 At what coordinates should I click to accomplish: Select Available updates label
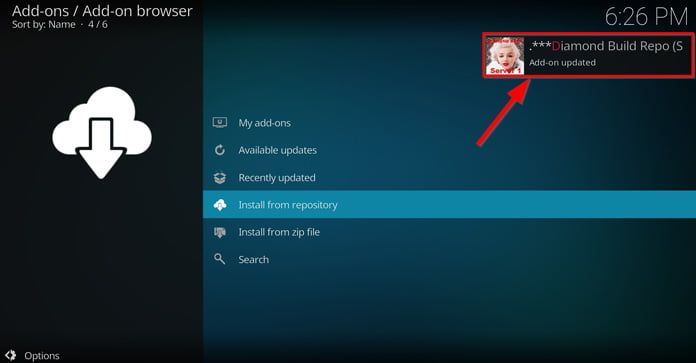[x=277, y=150]
